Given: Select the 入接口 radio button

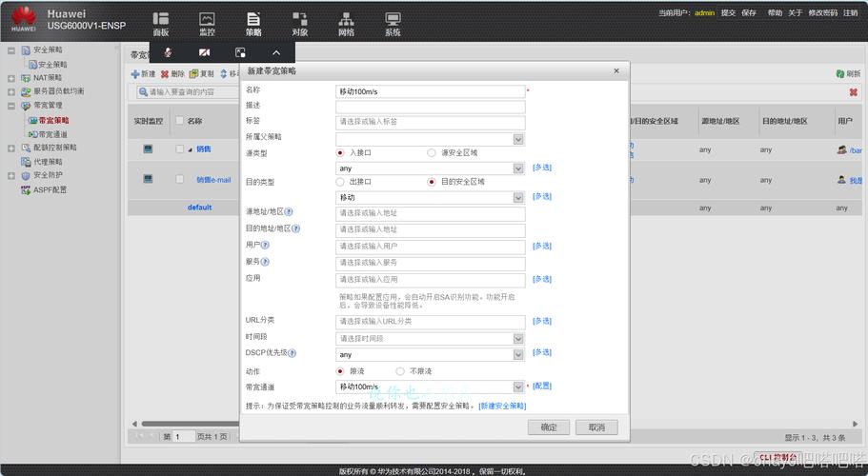Looking at the screenshot, I should [340, 152].
